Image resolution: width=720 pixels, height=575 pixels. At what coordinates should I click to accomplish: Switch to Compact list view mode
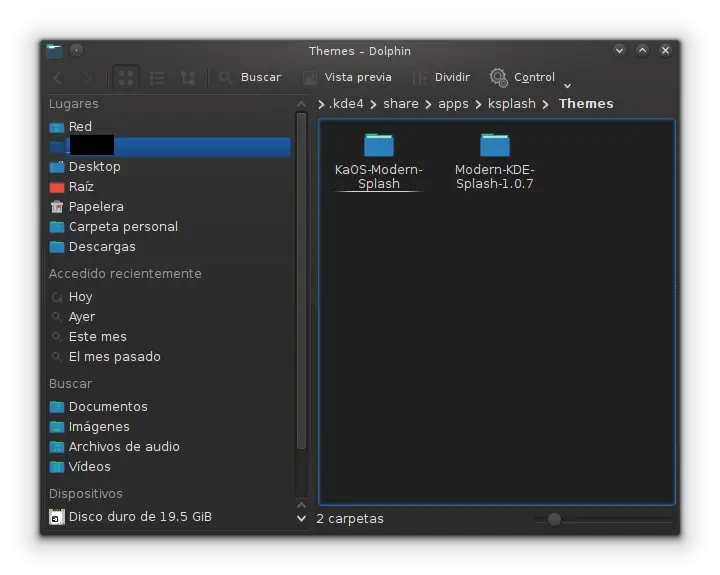(157, 78)
